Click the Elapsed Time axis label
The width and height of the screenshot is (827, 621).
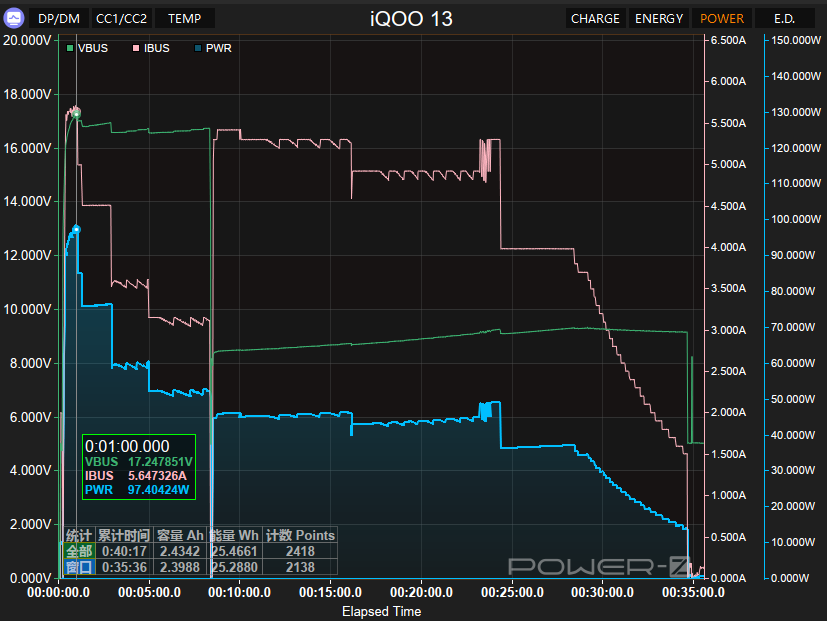click(381, 612)
